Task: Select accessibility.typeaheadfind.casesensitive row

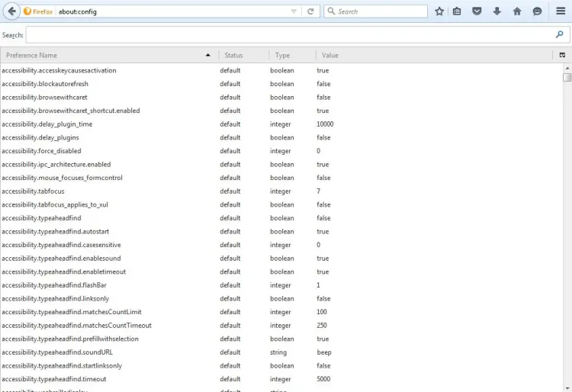Action: 281,245
